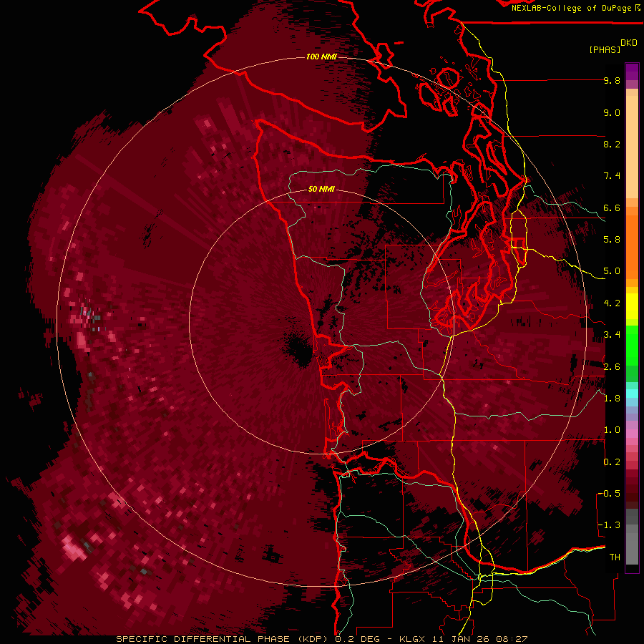Click the 3.4 legend value
The width and height of the screenshot is (644, 644).
pyautogui.click(x=612, y=335)
